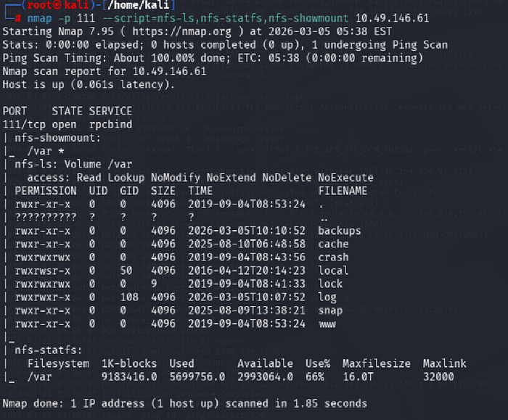Click the FILENAME column header
508x420 pixels.
[343, 191]
